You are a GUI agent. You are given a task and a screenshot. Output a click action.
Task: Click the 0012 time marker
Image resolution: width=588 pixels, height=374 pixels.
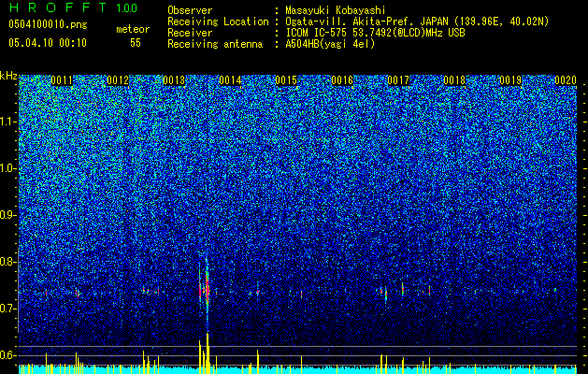118,80
